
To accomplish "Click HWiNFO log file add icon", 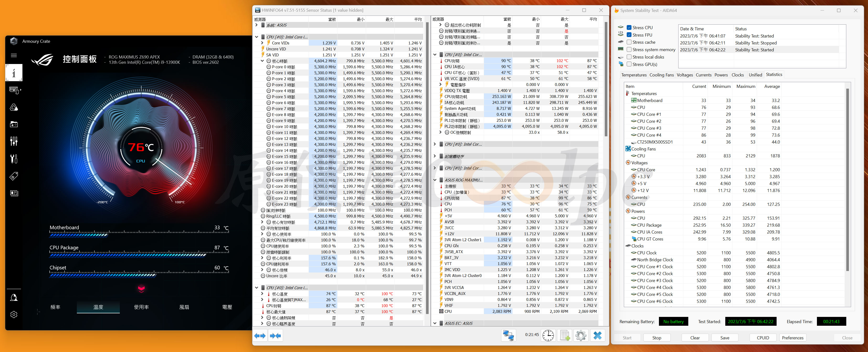I will tap(565, 336).
